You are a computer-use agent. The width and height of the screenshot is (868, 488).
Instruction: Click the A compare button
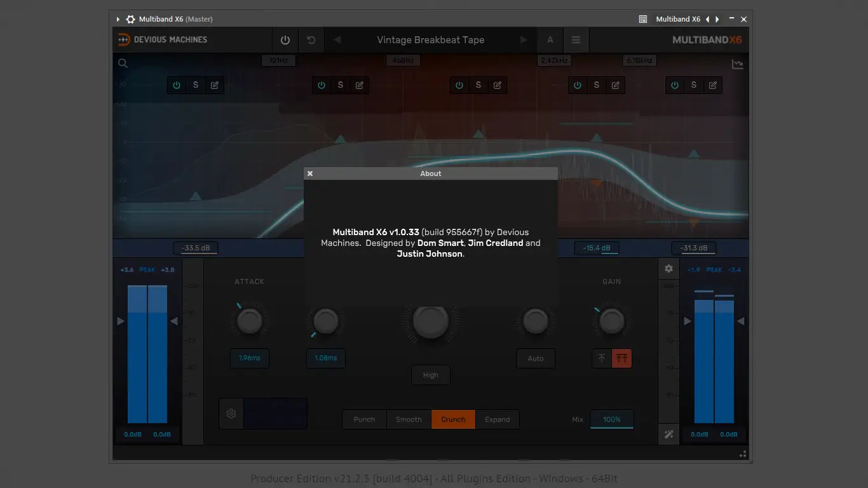tap(550, 40)
